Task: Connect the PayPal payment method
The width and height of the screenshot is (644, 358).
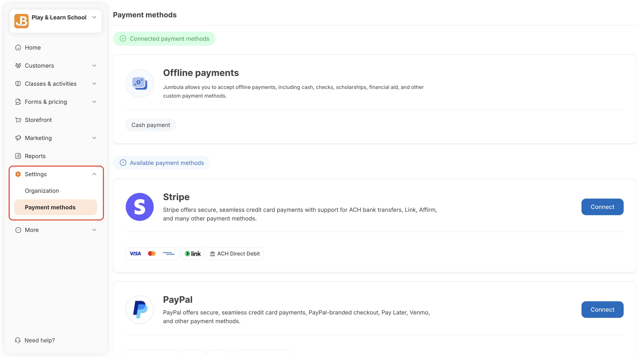Action: point(602,309)
